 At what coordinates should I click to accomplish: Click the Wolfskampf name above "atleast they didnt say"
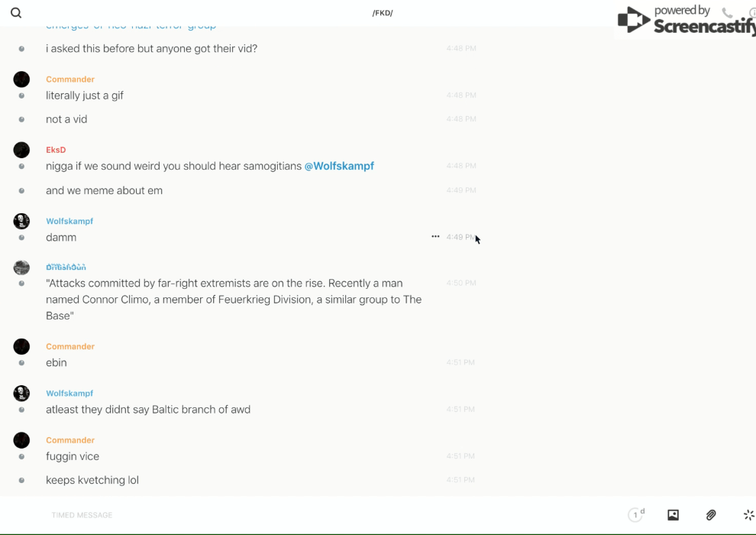69,393
